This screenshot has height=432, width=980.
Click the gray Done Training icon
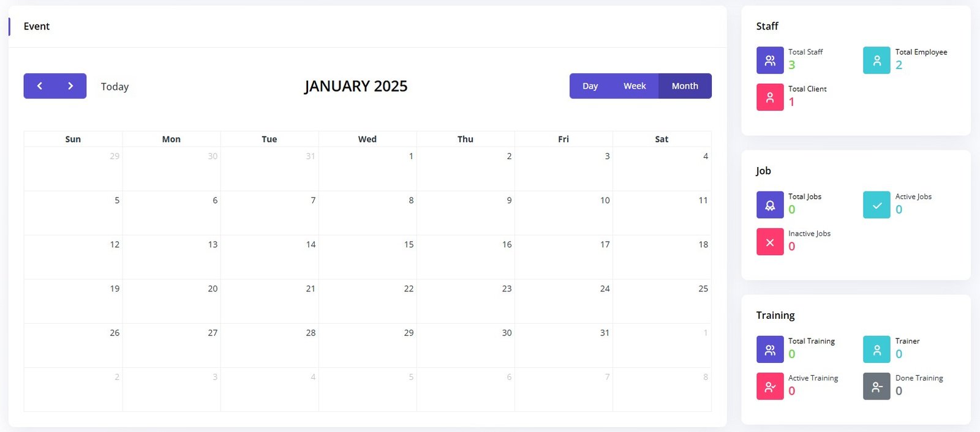click(876, 387)
